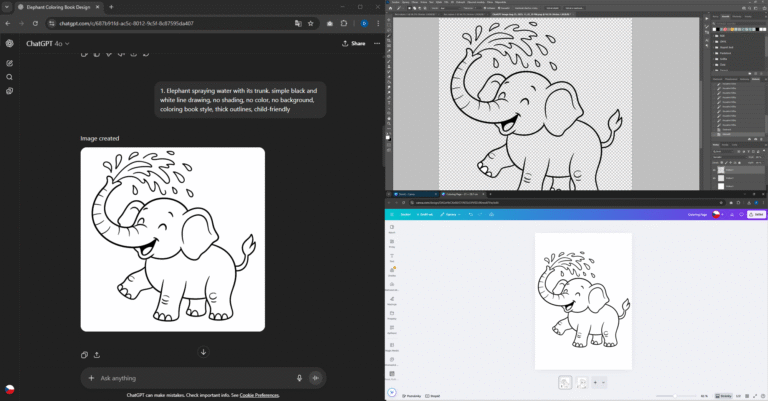Bookmark the page with the star icon
The height and width of the screenshot is (401, 768).
tap(310, 23)
